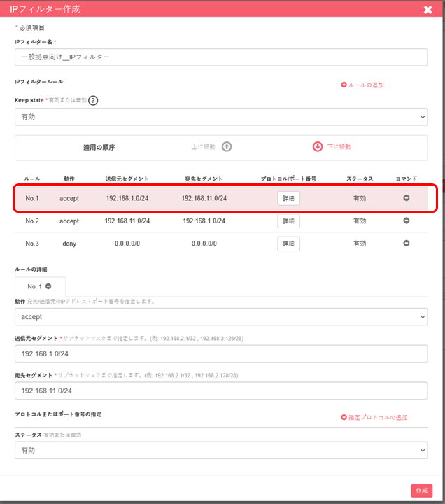Select the No.2 rule row label
This screenshot has height=504, width=445.
point(32,220)
